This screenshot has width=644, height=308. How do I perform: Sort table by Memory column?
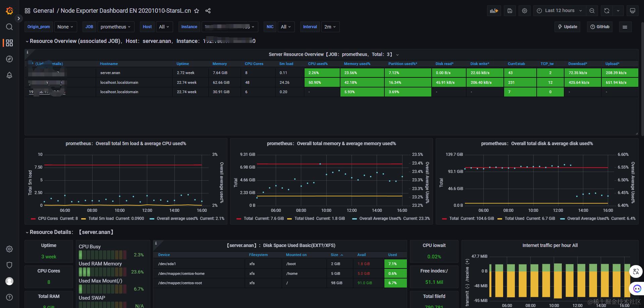pos(220,64)
